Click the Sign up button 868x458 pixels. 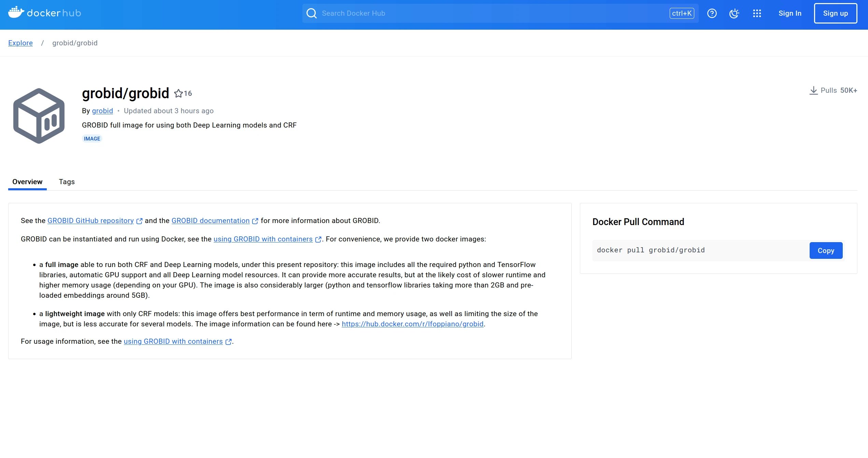835,13
